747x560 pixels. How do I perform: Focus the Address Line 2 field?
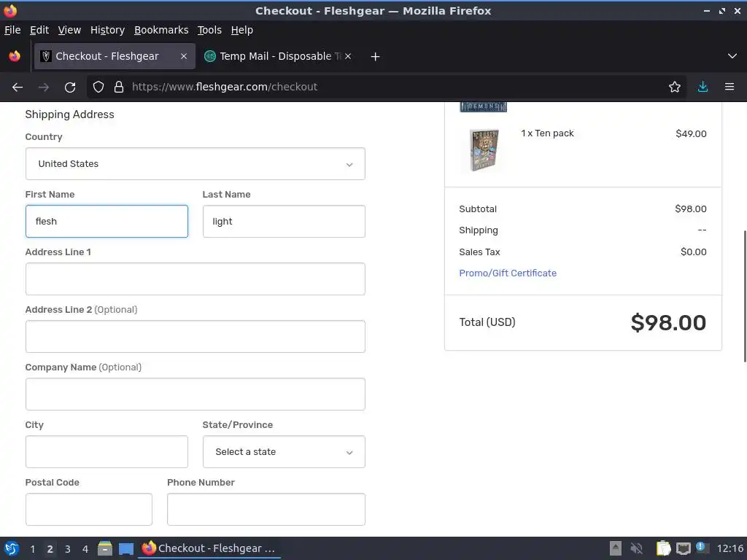196,337
